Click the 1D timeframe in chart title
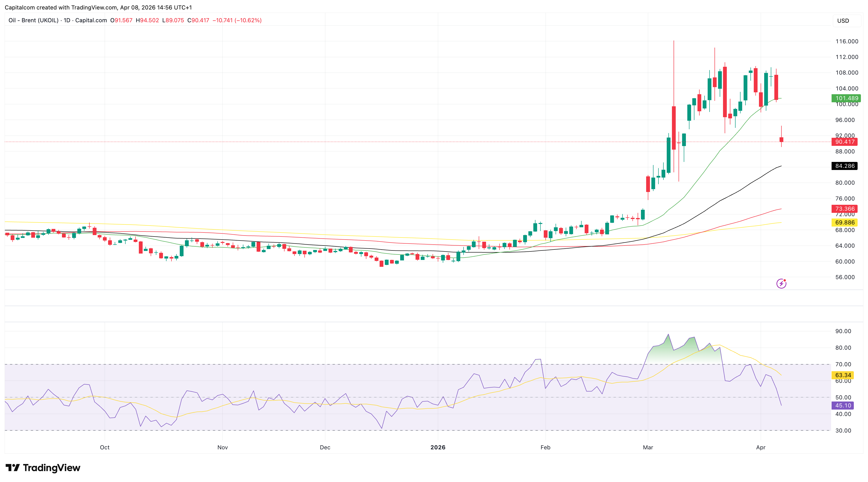 point(67,20)
